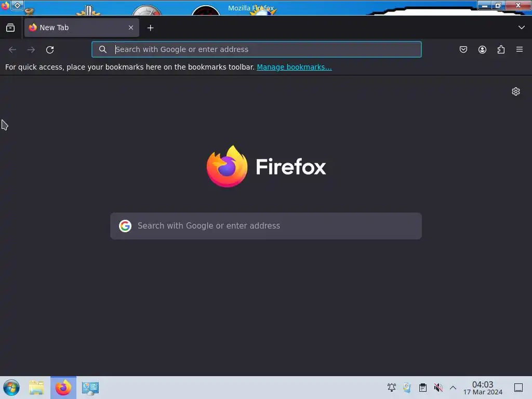Open the file manager from the taskbar
The height and width of the screenshot is (399, 532).
[x=36, y=388]
